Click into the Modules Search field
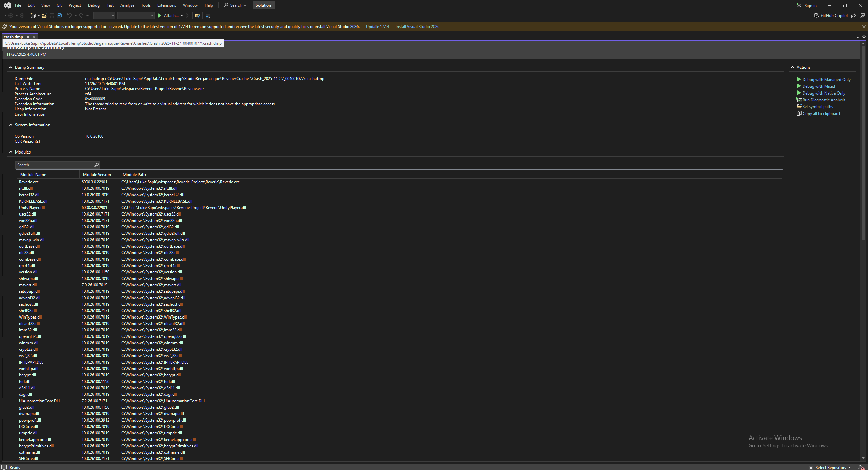This screenshot has width=868, height=470. click(x=54, y=165)
